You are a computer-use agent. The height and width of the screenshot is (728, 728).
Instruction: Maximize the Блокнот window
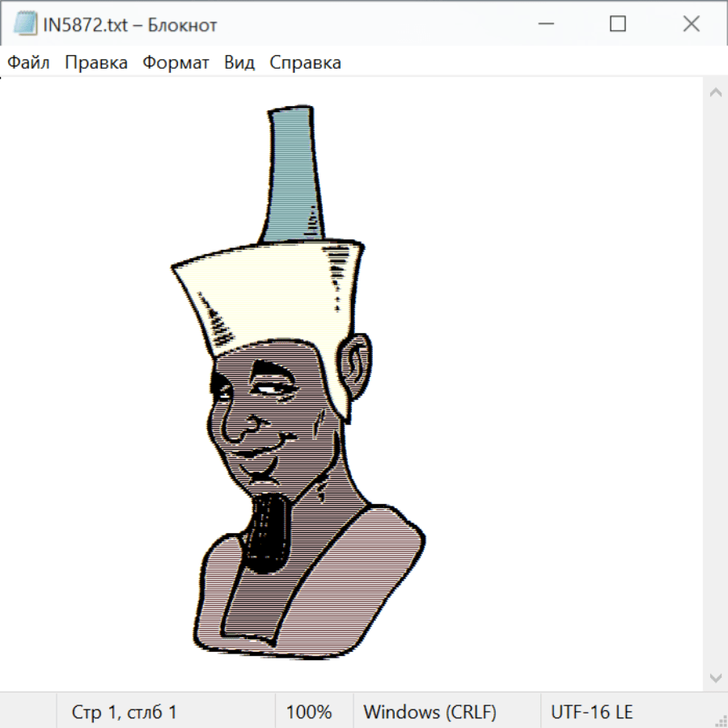(618, 24)
